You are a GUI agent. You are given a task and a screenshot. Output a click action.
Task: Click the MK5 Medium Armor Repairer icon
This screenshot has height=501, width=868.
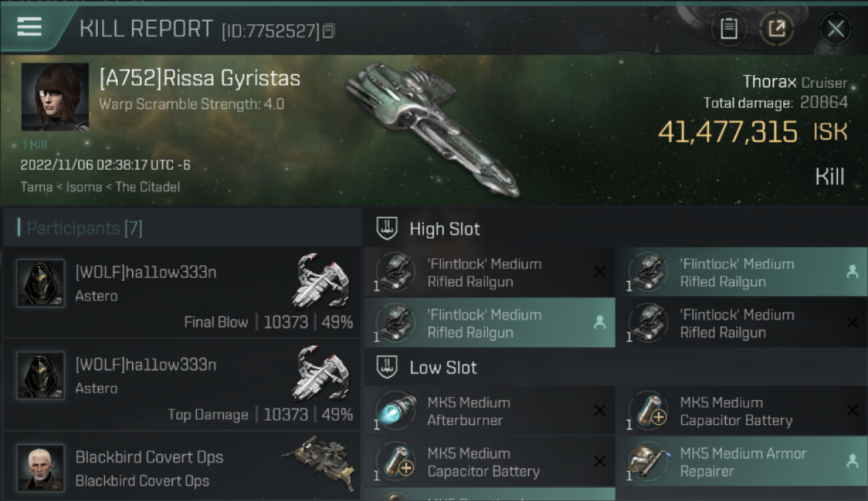tap(648, 462)
